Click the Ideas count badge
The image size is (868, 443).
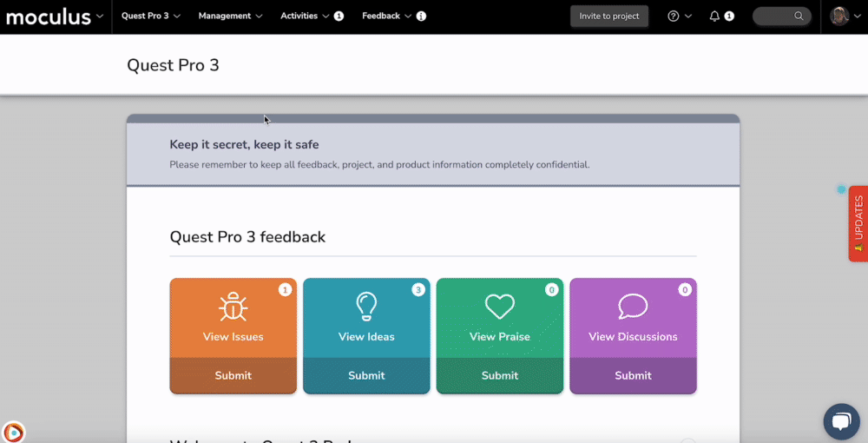(418, 289)
